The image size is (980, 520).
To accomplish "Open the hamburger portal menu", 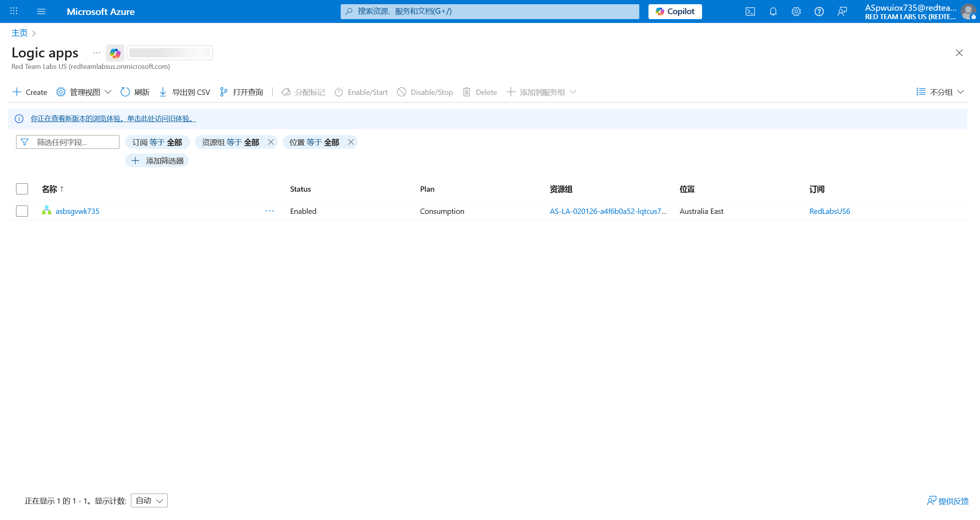I will (41, 11).
